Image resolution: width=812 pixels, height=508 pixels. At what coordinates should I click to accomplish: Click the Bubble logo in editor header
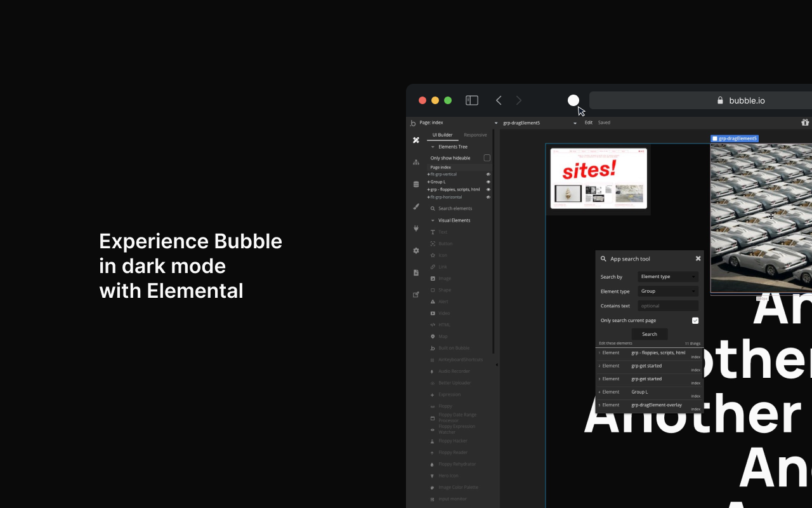pos(413,123)
